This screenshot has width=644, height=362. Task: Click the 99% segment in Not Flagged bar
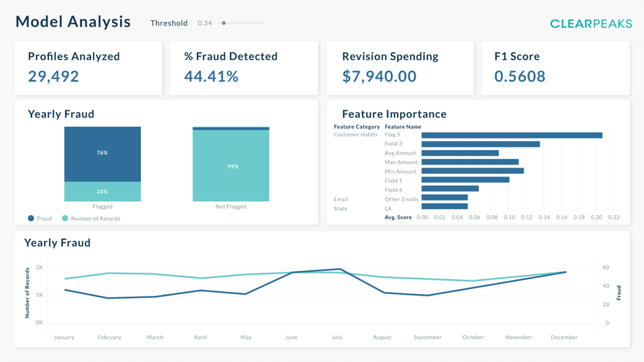(x=231, y=167)
